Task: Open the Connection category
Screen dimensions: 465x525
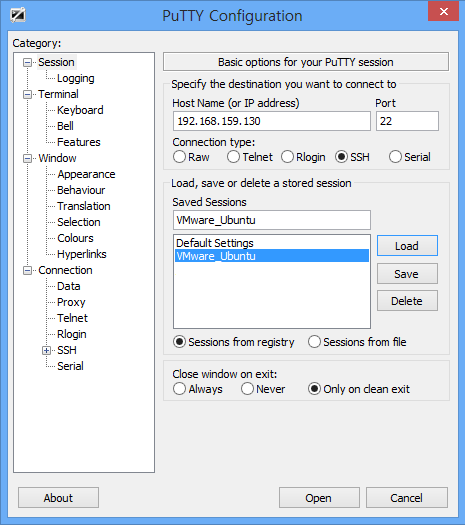Action: (65, 271)
